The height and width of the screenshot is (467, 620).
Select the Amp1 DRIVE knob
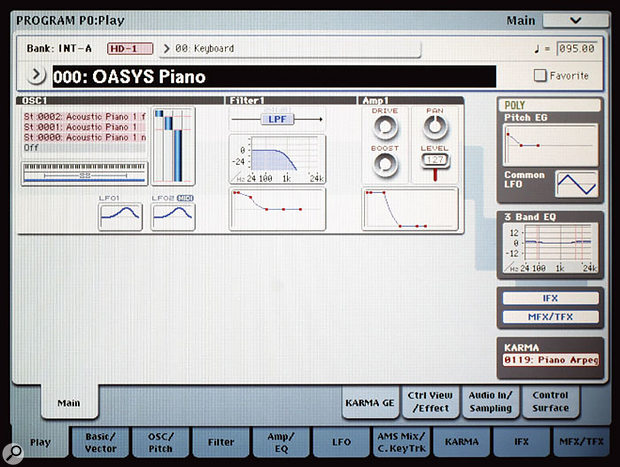click(385, 127)
